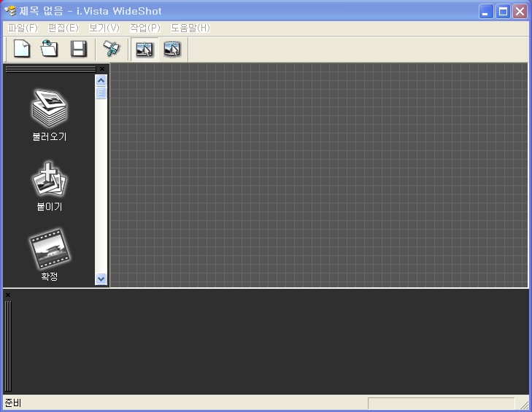The height and width of the screenshot is (412, 532).
Task: Open the 편집(E) menu
Action: [x=63, y=28]
